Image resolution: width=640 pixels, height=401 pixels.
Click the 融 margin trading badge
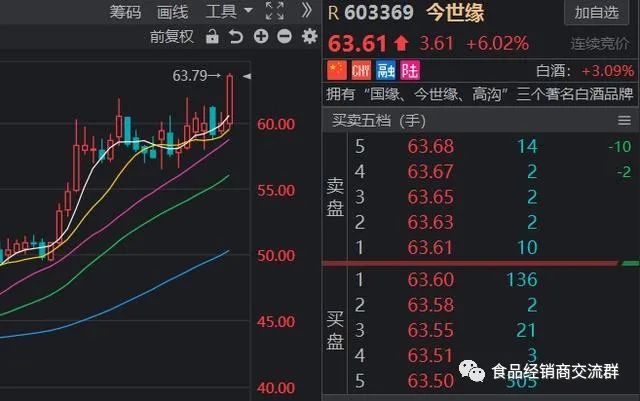point(385,70)
